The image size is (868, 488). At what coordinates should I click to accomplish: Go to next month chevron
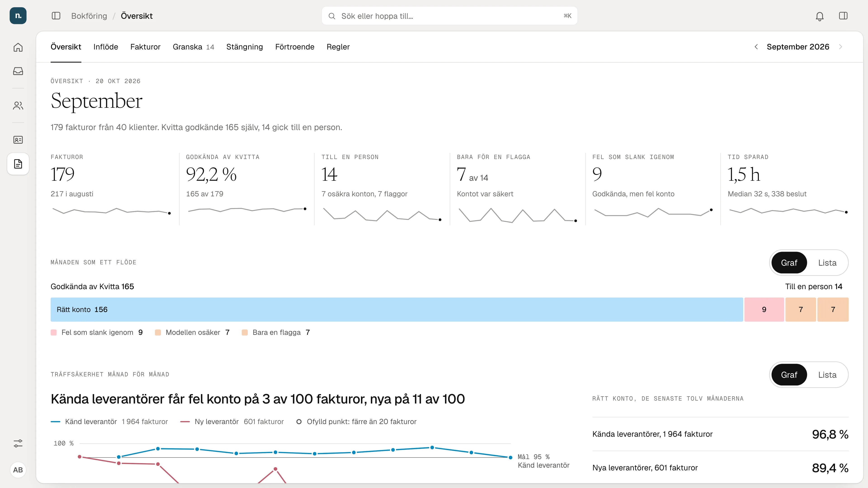[x=840, y=47]
